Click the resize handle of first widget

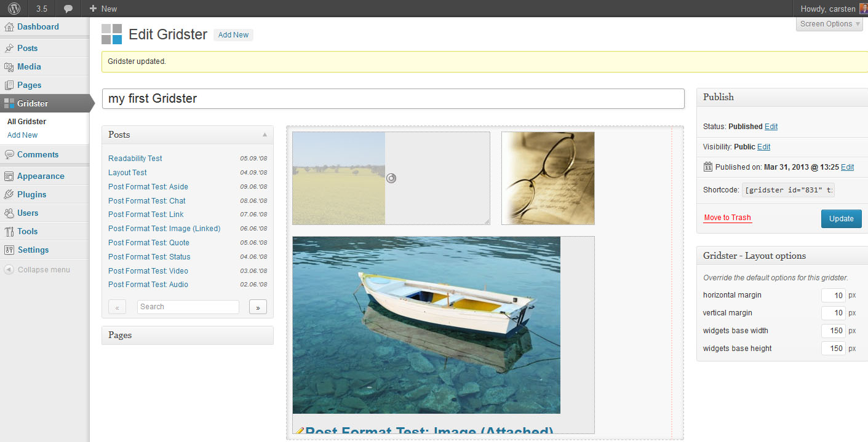click(x=487, y=221)
